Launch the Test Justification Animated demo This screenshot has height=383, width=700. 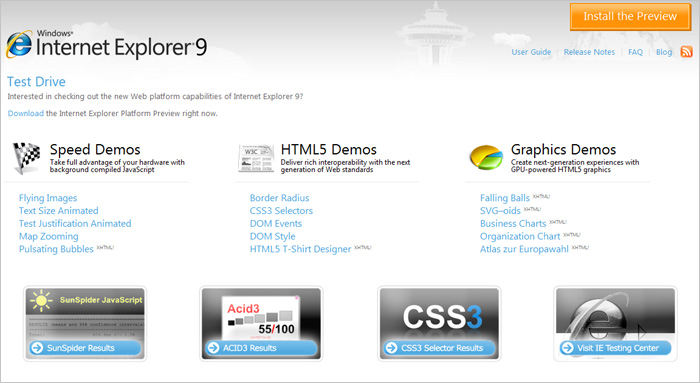click(x=75, y=223)
